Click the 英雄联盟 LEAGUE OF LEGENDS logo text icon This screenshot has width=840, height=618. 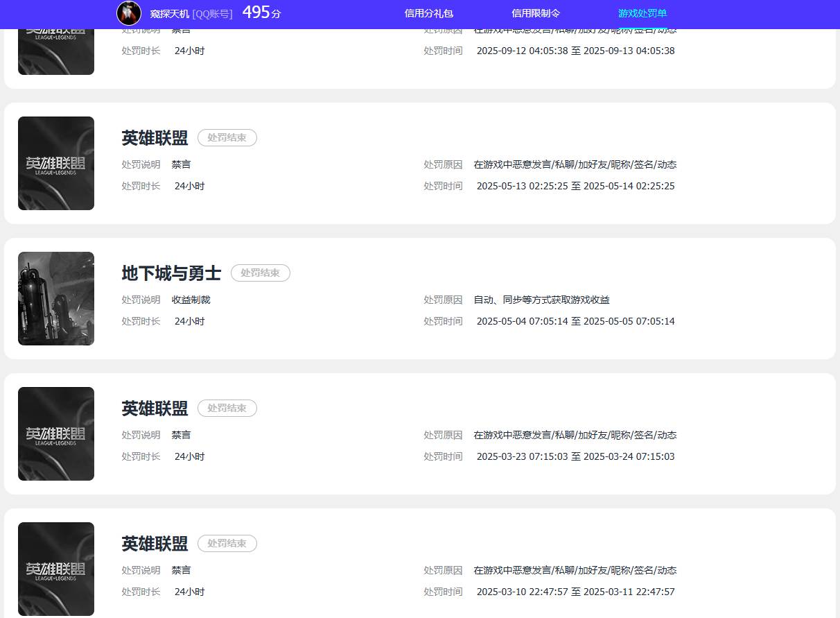coord(55,163)
